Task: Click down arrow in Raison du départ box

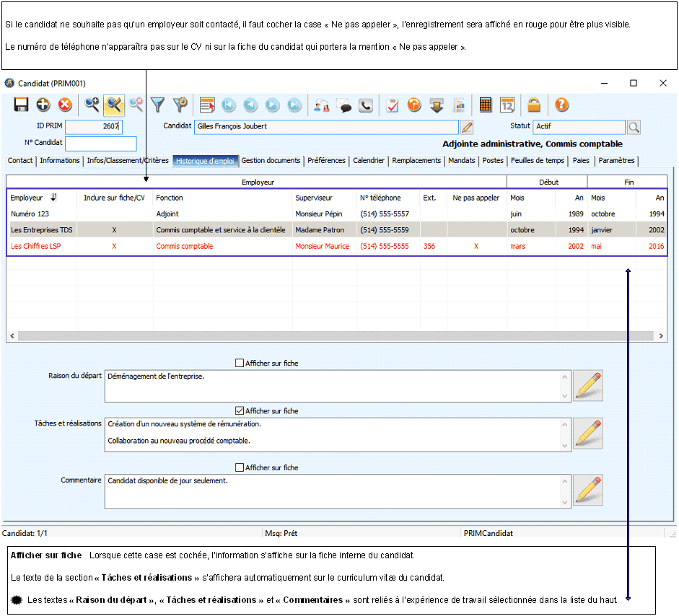Action: pyautogui.click(x=565, y=396)
